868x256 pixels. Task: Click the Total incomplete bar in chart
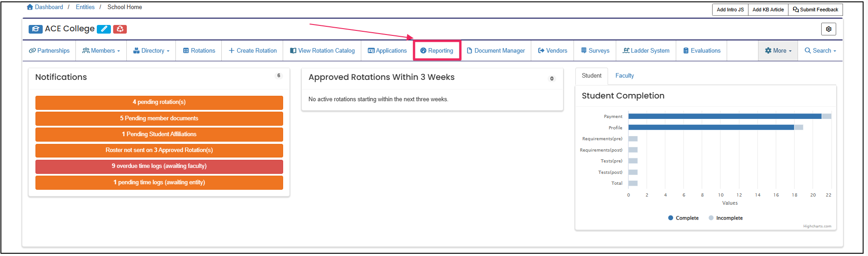633,183
